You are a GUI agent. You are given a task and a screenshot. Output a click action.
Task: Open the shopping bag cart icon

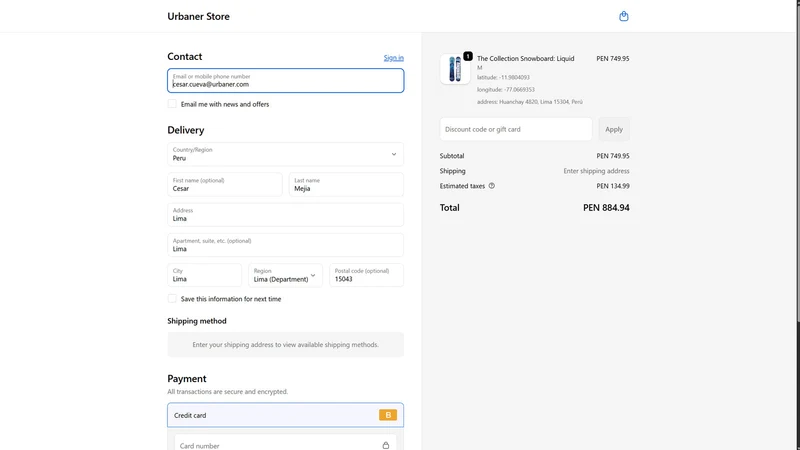click(x=623, y=16)
